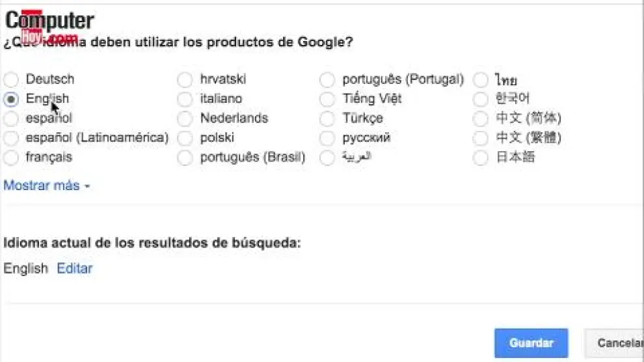Click the Editar link
Image resolution: width=644 pixels, height=362 pixels.
point(75,268)
